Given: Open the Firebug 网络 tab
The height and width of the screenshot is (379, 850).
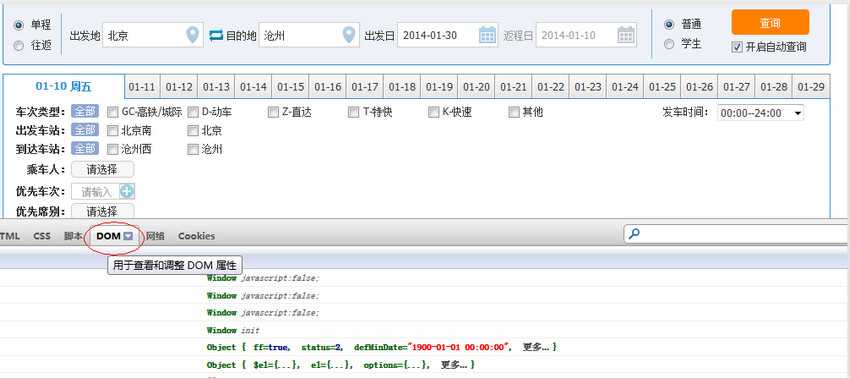Looking at the screenshot, I should (x=155, y=236).
